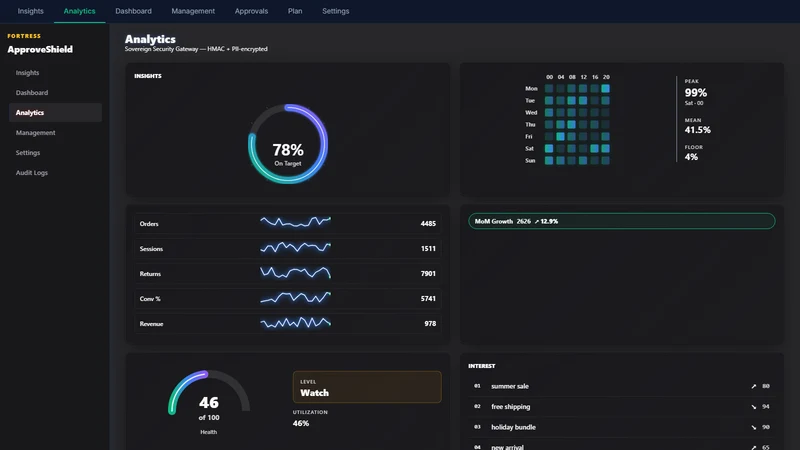Open the Management top tab
800x450 pixels.
click(x=193, y=11)
